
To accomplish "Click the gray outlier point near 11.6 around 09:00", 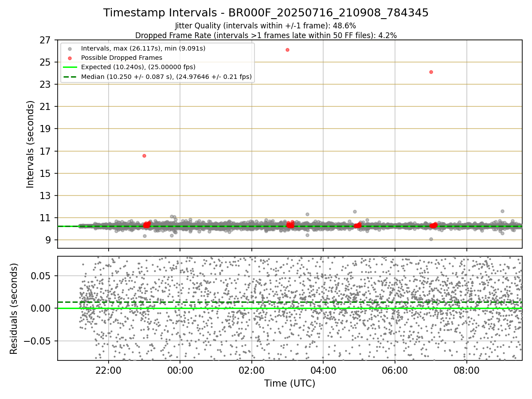I will 502,211.
